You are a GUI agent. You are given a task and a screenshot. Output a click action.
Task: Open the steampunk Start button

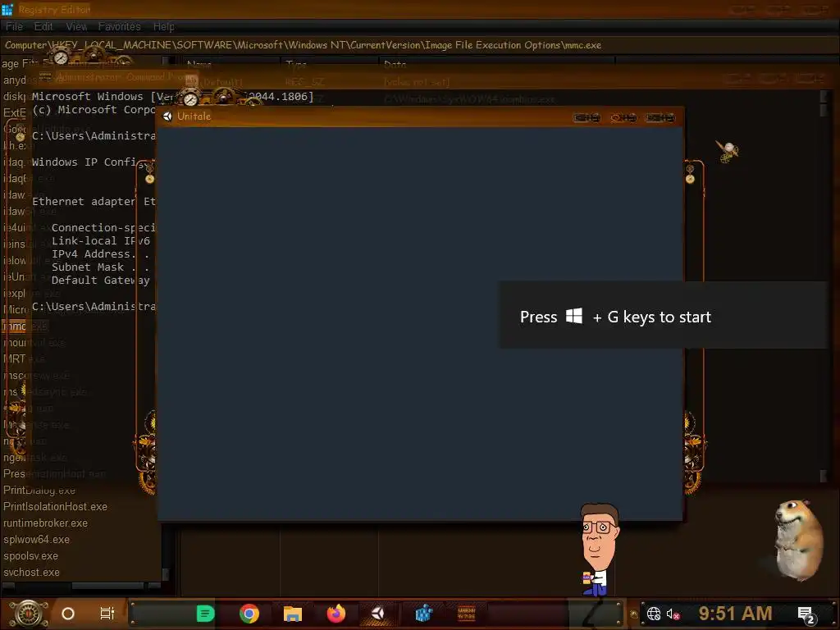pos(29,614)
